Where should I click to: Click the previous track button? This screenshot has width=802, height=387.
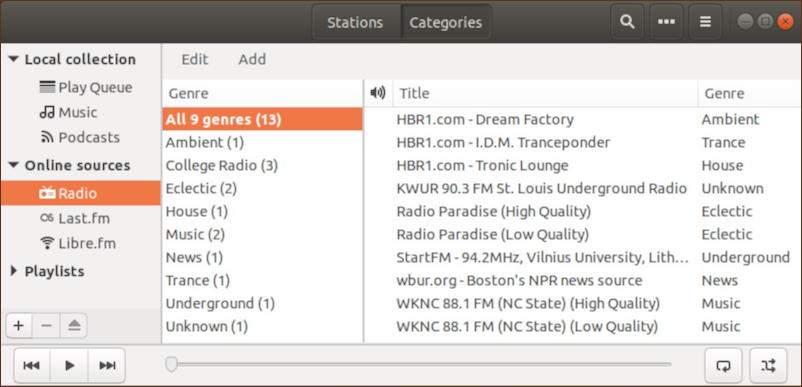[32, 366]
